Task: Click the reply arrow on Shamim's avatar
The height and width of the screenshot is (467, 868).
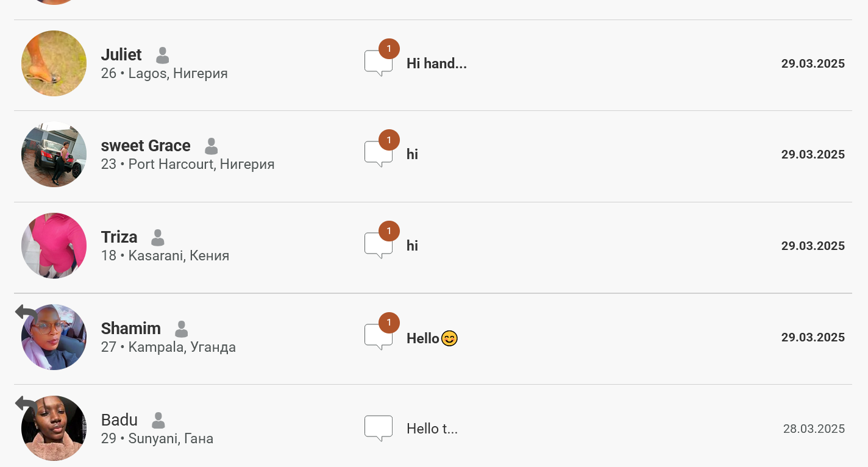Action: tap(26, 313)
